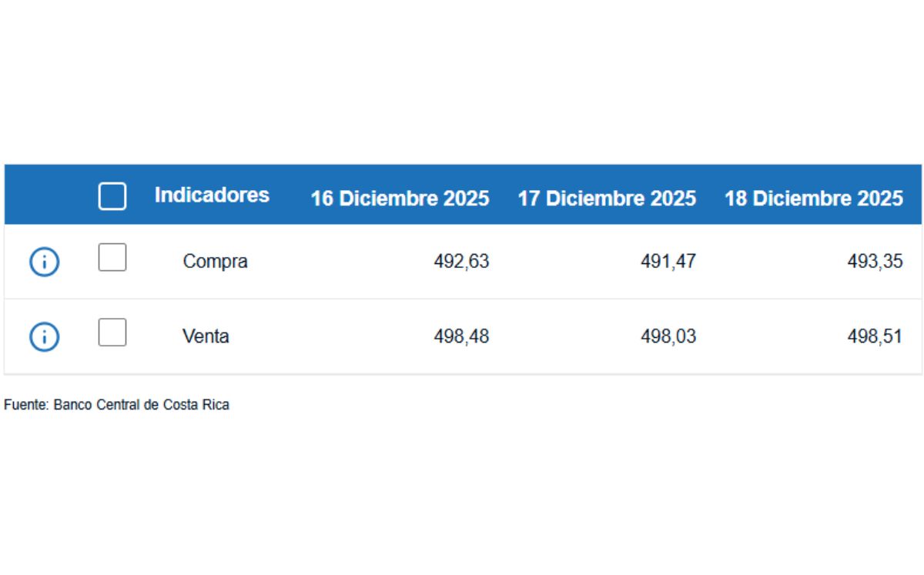The width and height of the screenshot is (924, 575).
Task: Click the Banco Central de Costa Rica source text
Action: [116, 404]
